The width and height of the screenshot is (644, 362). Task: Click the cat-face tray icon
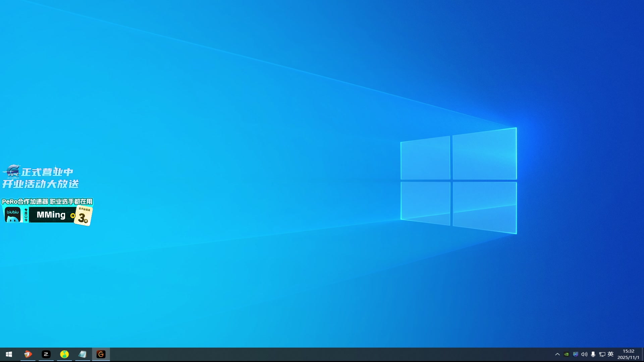[576, 354]
